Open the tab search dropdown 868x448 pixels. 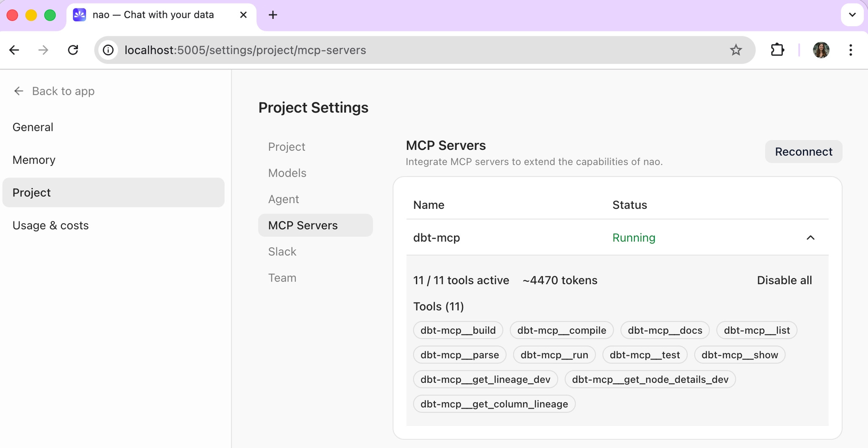(x=852, y=15)
